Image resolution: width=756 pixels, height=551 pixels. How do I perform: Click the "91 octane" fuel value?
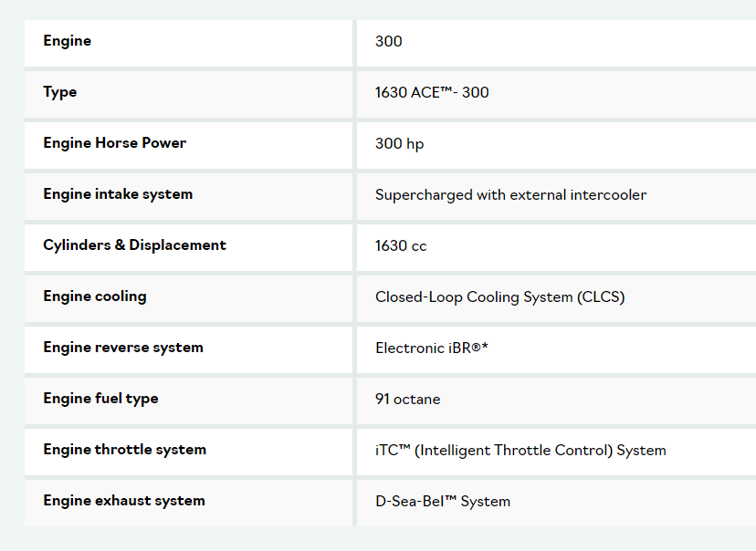click(407, 400)
